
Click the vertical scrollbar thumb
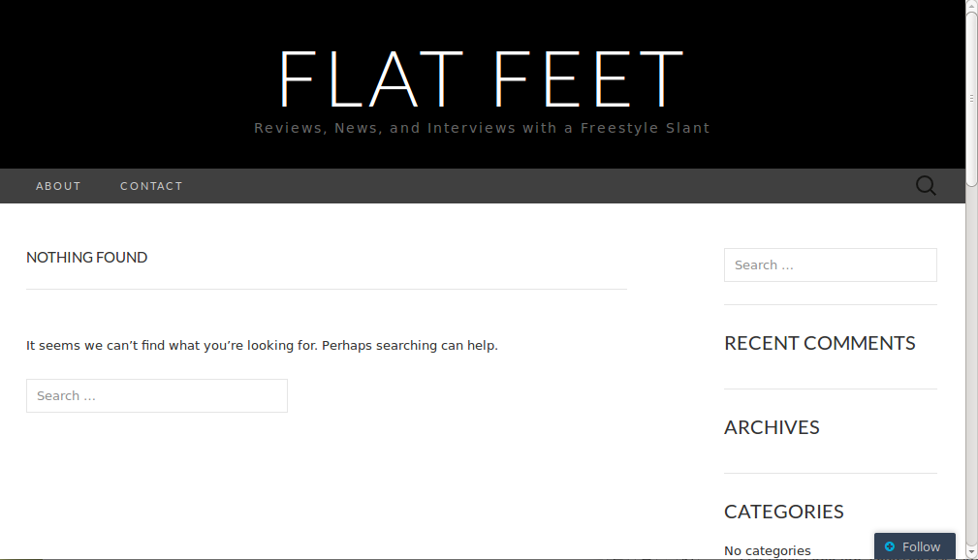pyautogui.click(x=971, y=97)
